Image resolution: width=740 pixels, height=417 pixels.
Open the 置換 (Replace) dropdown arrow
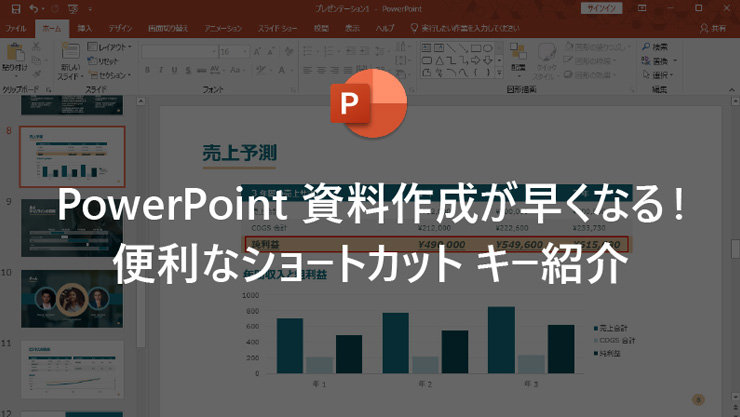[x=675, y=61]
